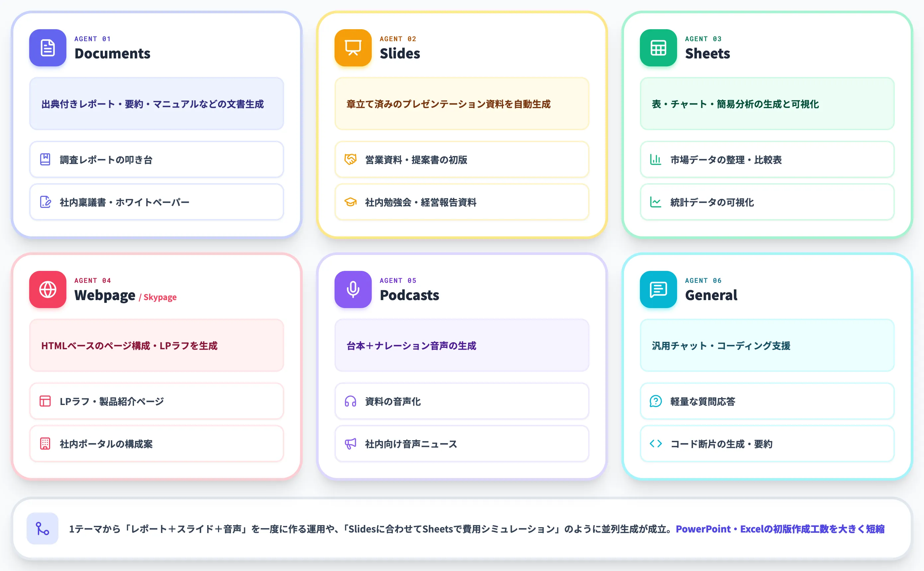Viewport: 924px width, 571px height.
Task: Click the workflow branch icon in bottom banner
Action: tap(42, 529)
